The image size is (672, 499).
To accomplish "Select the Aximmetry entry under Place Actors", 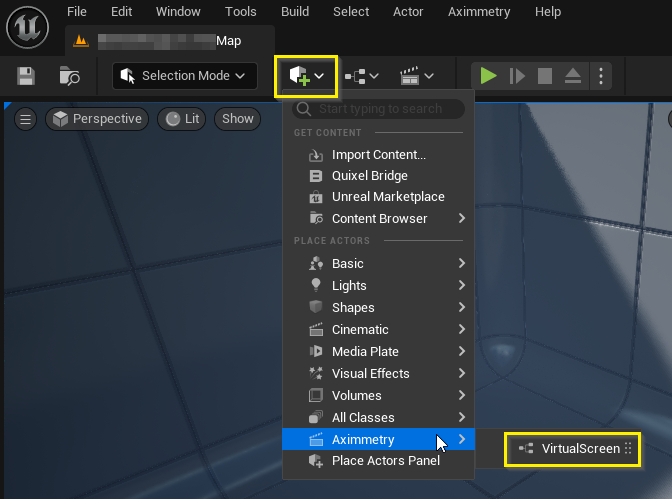I will pyautogui.click(x=378, y=439).
